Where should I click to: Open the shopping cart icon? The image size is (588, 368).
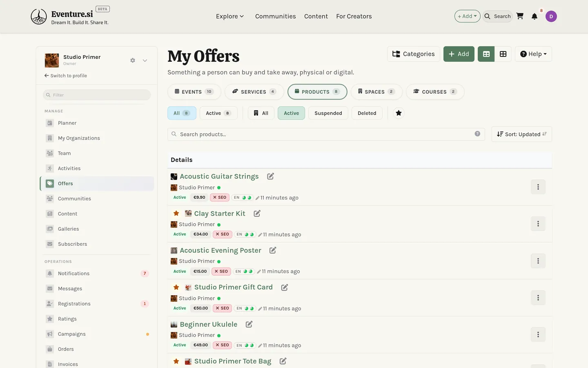(520, 16)
